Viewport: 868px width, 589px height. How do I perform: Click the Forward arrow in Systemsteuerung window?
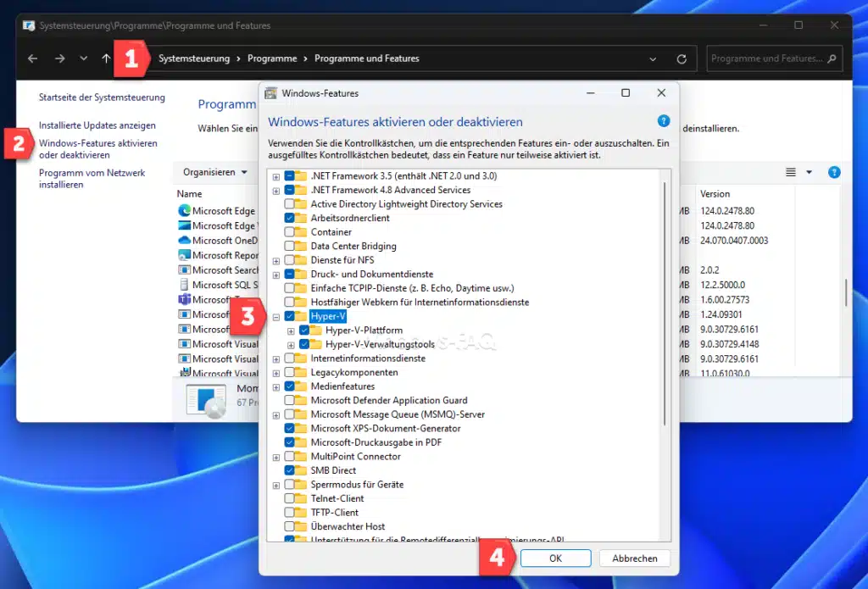[60, 58]
